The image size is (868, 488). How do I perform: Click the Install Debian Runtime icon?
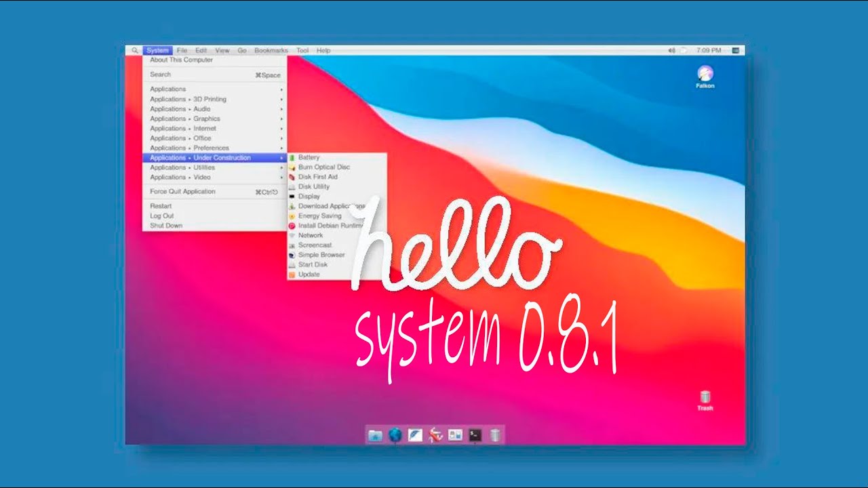tap(292, 226)
